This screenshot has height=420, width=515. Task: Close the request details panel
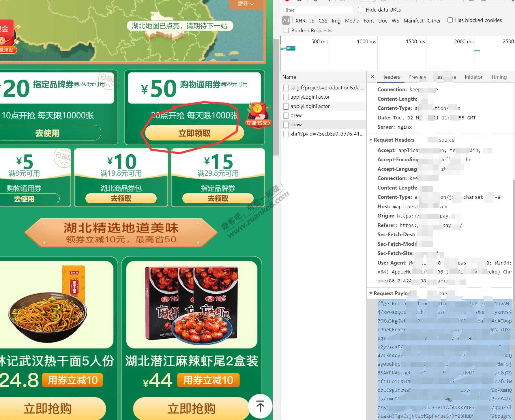[x=372, y=76]
